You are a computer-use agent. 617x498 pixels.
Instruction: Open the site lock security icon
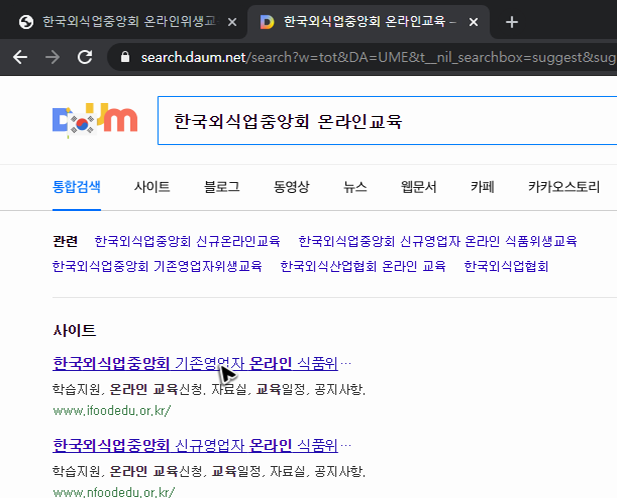(x=125, y=57)
